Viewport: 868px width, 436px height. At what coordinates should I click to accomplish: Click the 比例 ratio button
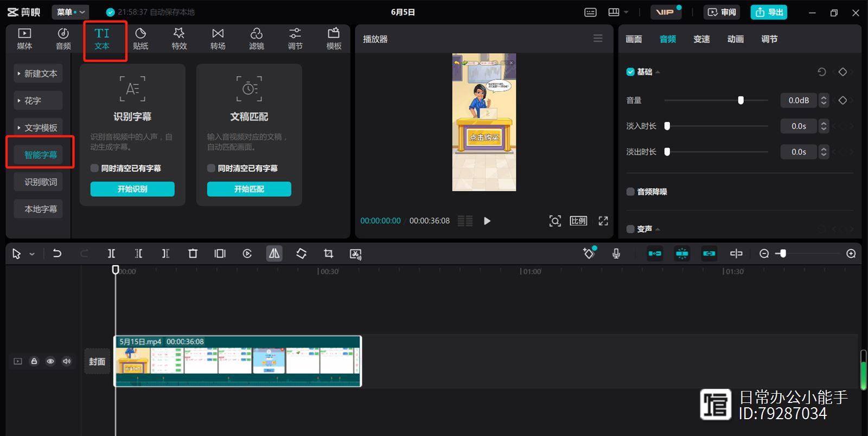578,221
